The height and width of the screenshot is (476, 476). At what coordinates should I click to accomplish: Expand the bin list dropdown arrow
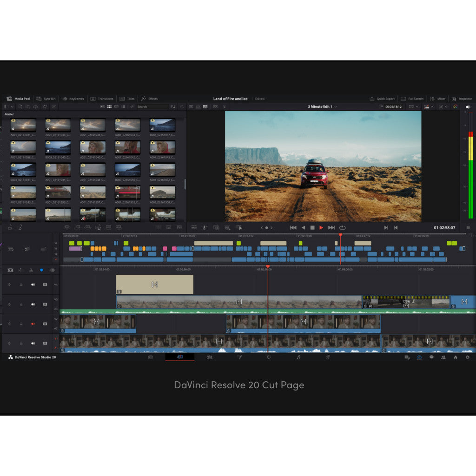click(13, 106)
